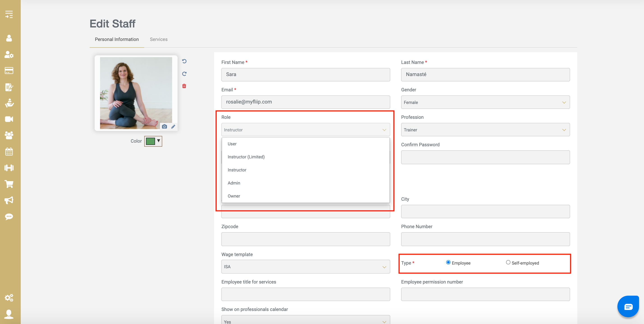The height and width of the screenshot is (324, 644).
Task: Rotate photo counterclockwise icon
Action: tap(184, 61)
